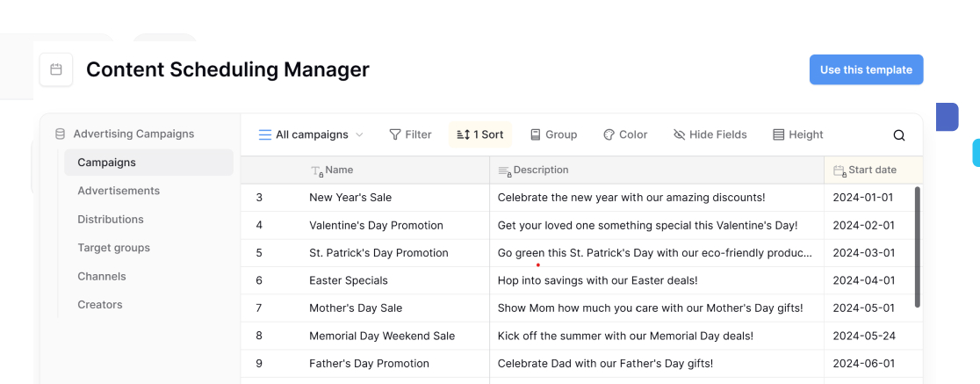Open the Hide Fields menu
980x384 pixels.
point(710,134)
